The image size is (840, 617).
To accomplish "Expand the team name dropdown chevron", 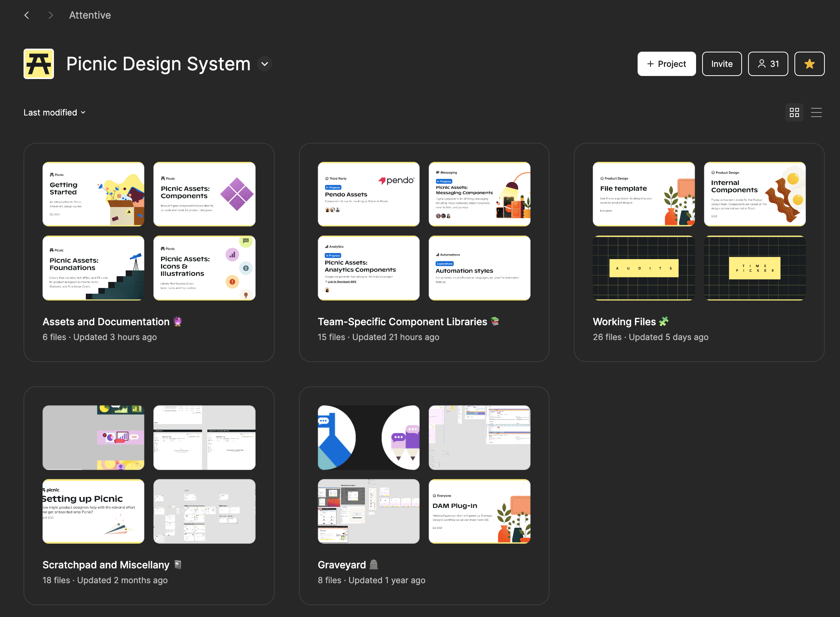I will pos(265,64).
